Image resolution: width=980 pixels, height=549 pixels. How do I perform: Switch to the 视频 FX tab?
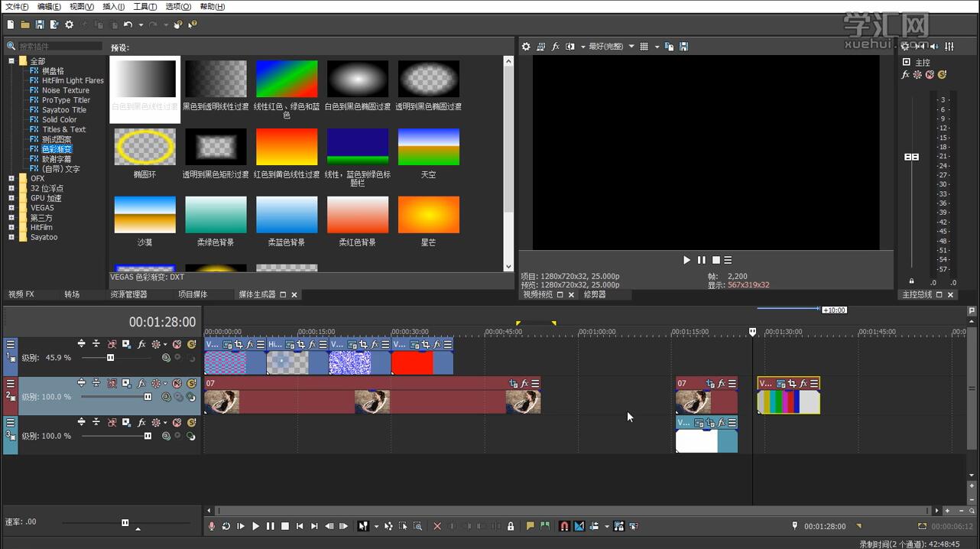[x=21, y=294]
